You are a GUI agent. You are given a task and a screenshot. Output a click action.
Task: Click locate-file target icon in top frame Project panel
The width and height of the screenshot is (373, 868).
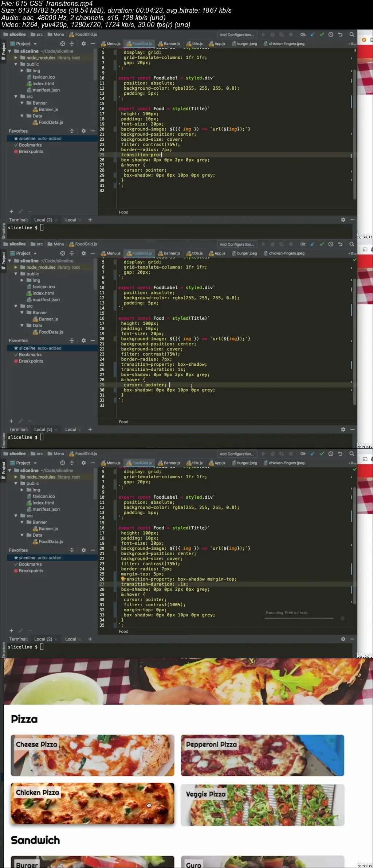click(63, 44)
